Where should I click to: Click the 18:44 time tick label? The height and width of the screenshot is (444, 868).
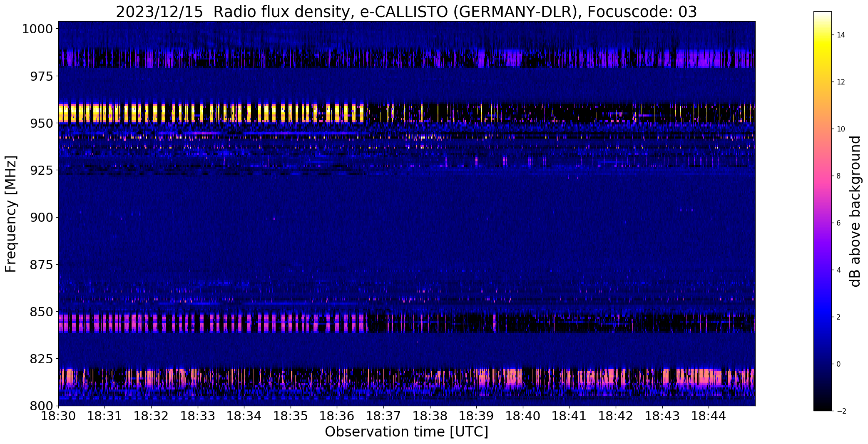pyautogui.click(x=709, y=416)
